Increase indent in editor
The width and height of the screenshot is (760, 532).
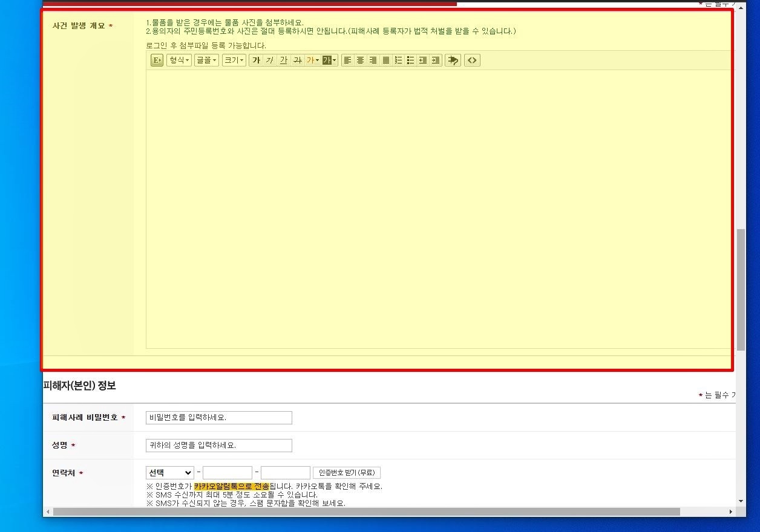(436, 60)
